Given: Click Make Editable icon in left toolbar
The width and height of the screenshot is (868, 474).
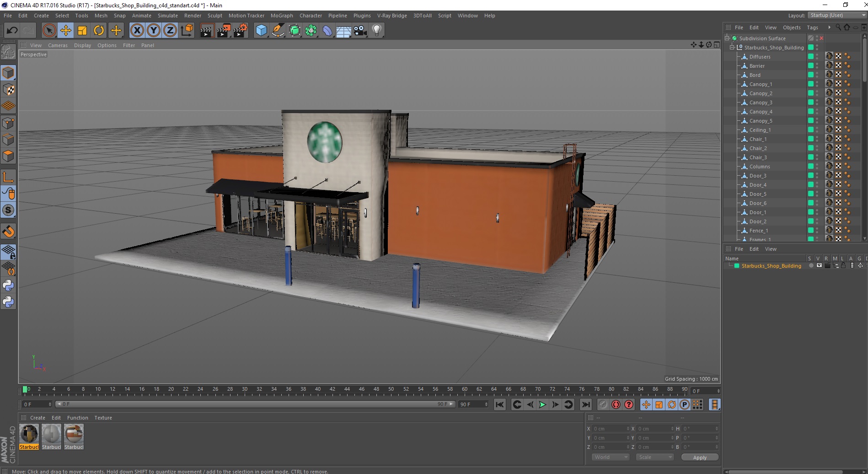Looking at the screenshot, I should (8, 52).
